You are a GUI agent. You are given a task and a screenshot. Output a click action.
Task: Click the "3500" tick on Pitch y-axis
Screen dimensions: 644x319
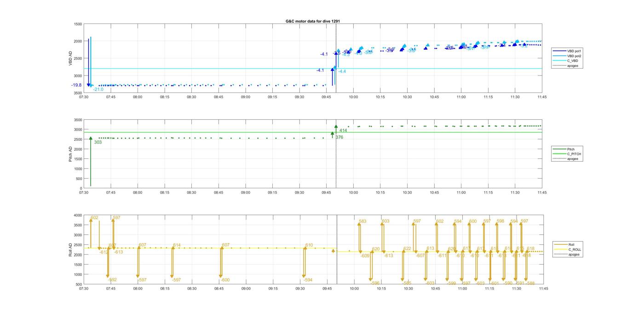point(78,120)
